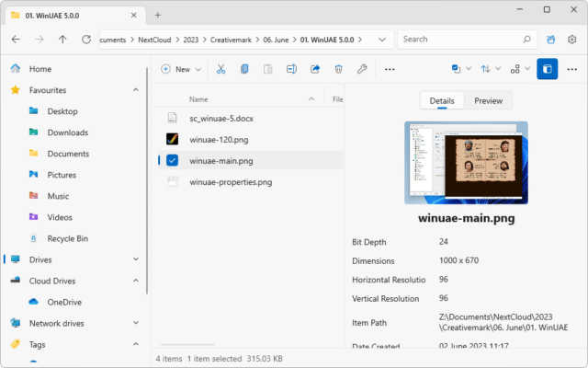Refresh the current folder
Viewport: 588px width, 368px height.
[x=86, y=40]
